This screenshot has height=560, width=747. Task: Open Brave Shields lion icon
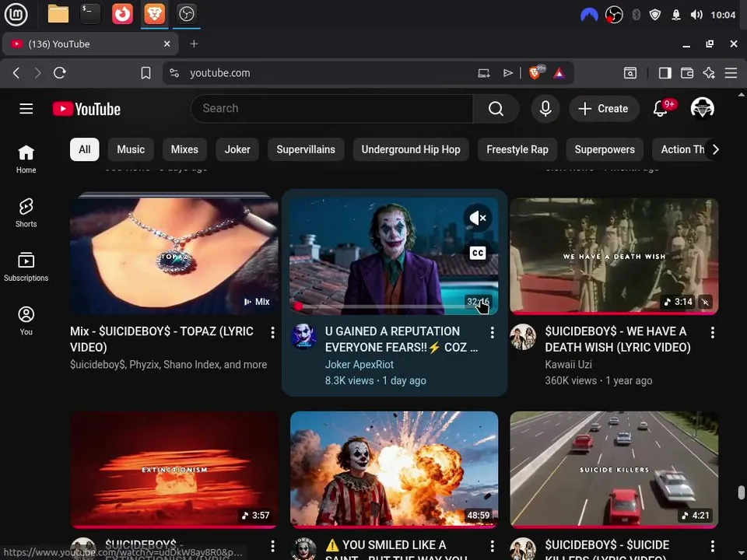(536, 73)
